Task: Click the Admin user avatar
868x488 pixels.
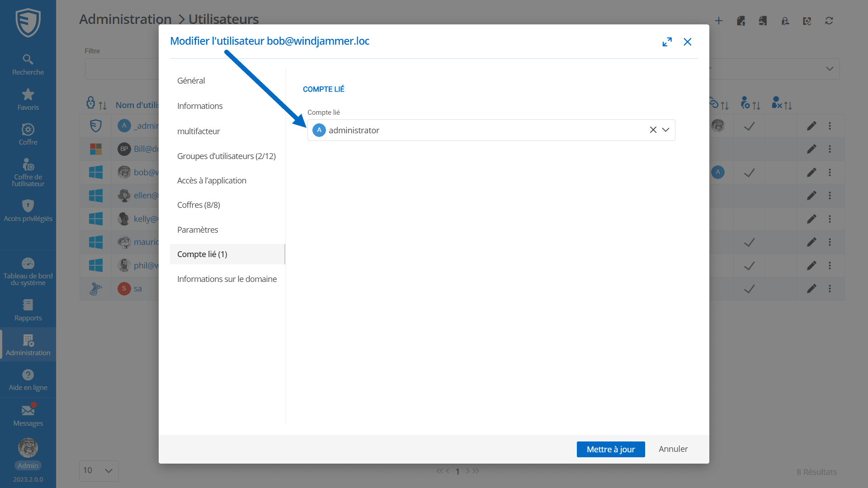Action: coord(28,448)
